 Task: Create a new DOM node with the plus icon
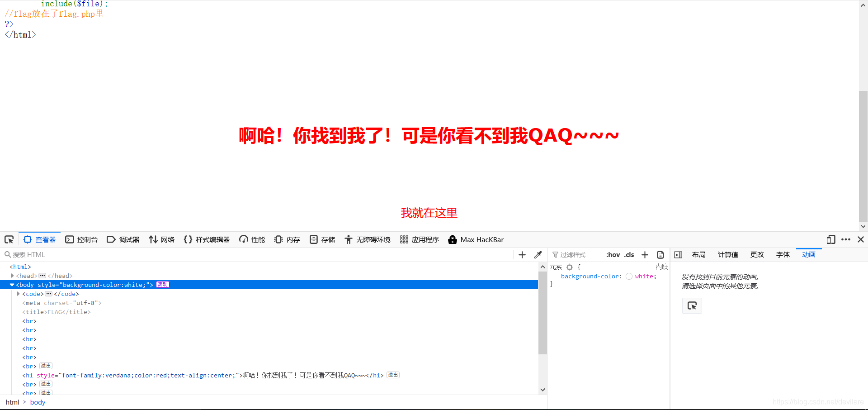point(522,254)
